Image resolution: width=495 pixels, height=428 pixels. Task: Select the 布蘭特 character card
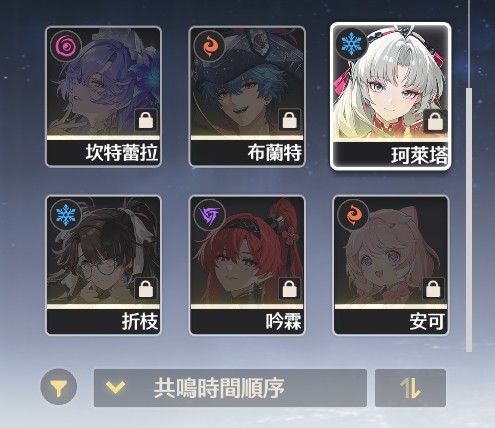pyautogui.click(x=247, y=97)
